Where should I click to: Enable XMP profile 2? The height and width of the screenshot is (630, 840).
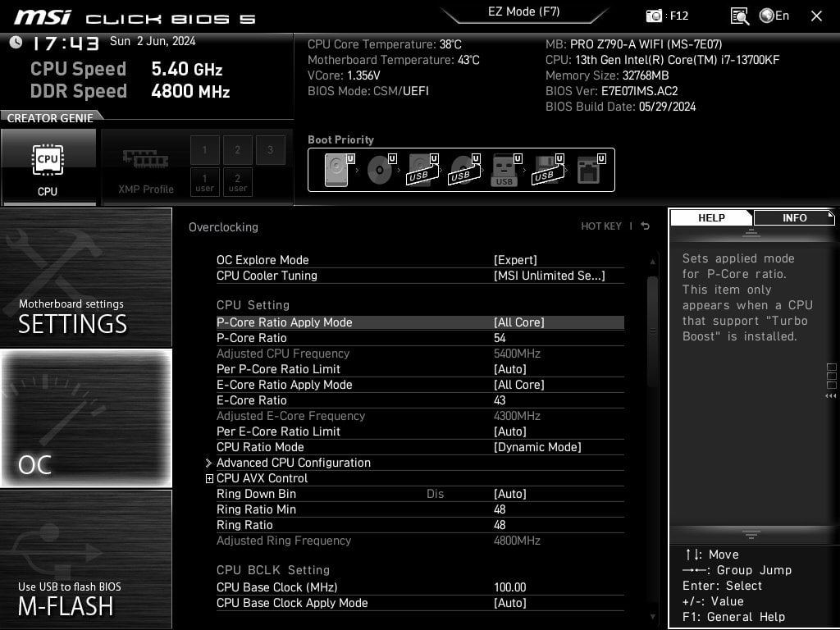click(x=237, y=150)
